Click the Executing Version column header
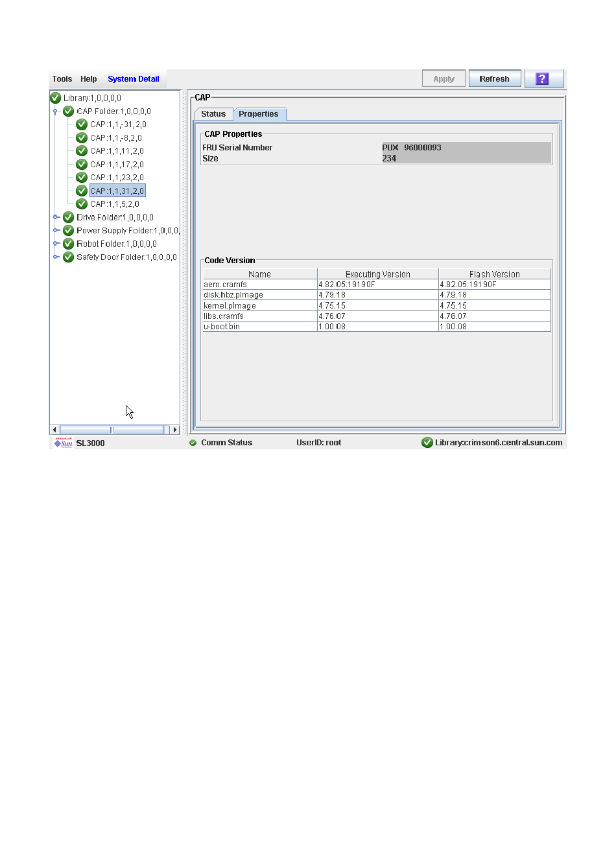The image size is (616, 842). pyautogui.click(x=378, y=274)
